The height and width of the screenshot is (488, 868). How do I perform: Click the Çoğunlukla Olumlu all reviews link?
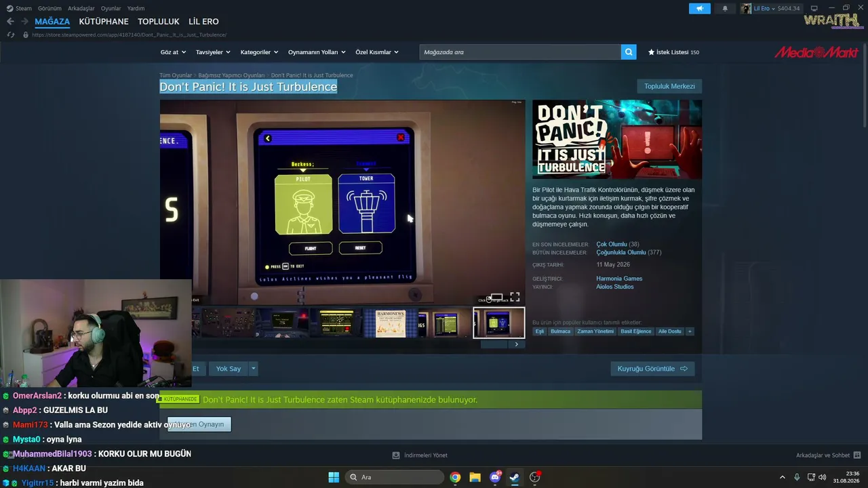point(621,252)
